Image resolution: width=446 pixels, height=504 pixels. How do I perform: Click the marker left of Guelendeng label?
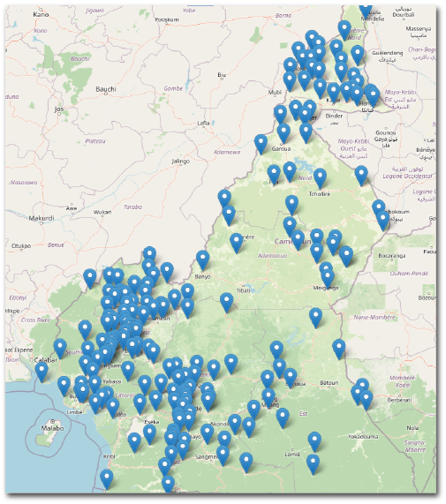358,56
